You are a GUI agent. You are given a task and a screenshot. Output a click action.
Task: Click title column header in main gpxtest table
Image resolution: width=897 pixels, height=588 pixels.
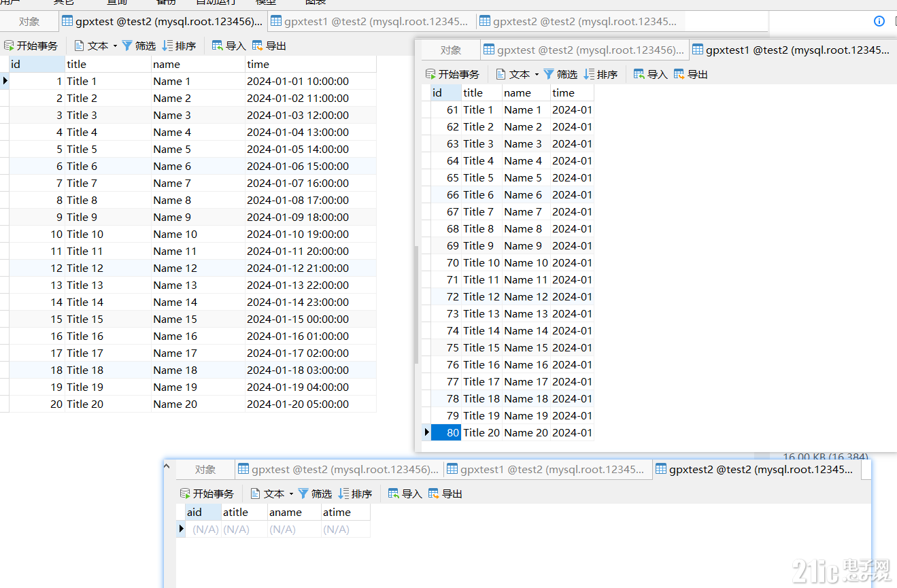pyautogui.click(x=107, y=64)
